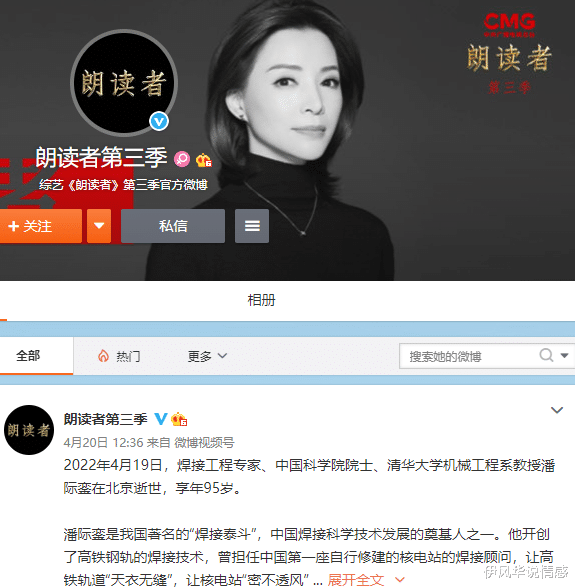
Task: Open the 相册 tab
Action: (x=261, y=300)
